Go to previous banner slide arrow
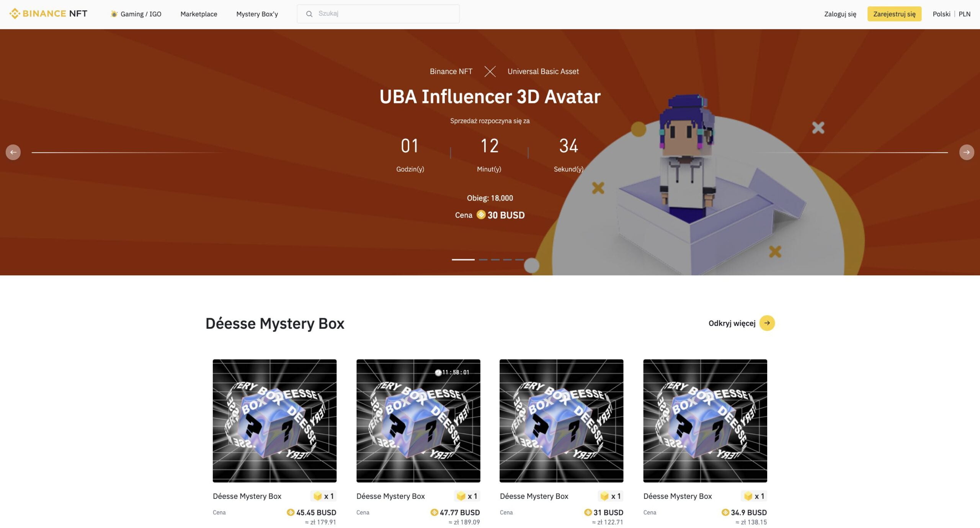This screenshot has width=980, height=528. (x=13, y=152)
